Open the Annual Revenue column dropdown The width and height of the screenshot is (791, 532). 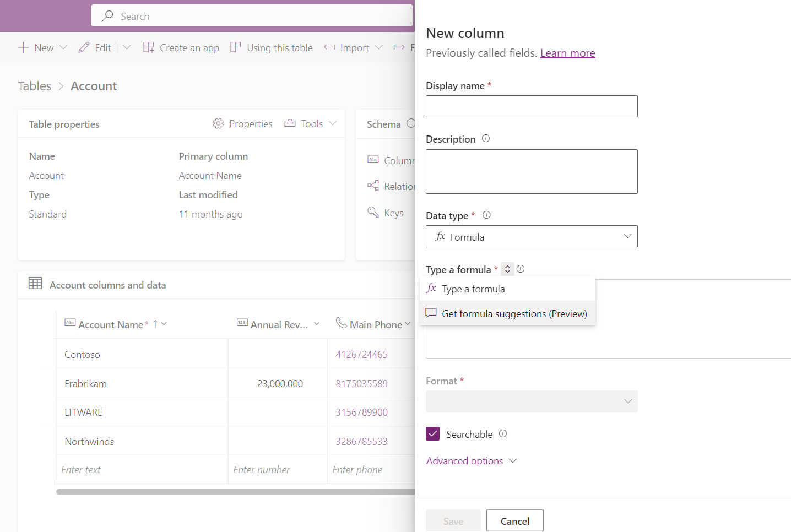pos(317,324)
